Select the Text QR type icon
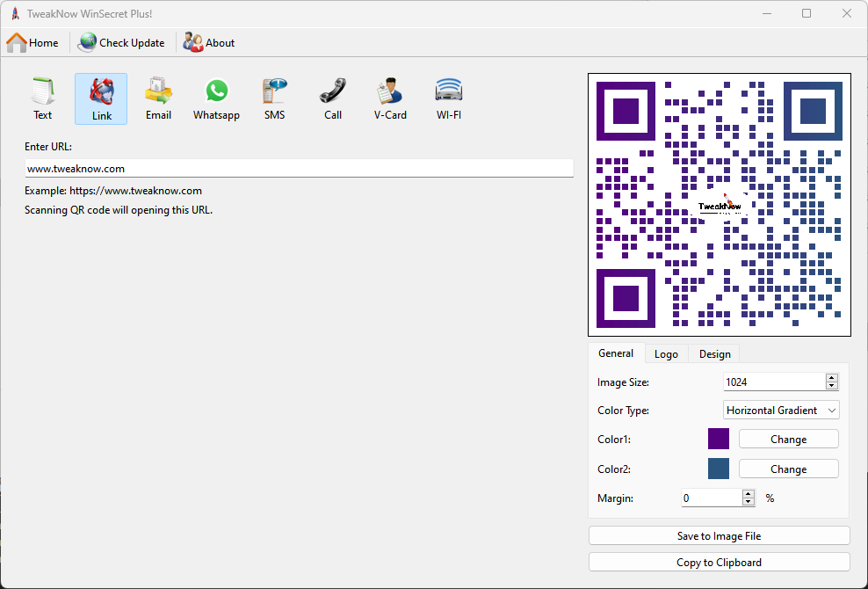The width and height of the screenshot is (868, 589). [x=43, y=99]
